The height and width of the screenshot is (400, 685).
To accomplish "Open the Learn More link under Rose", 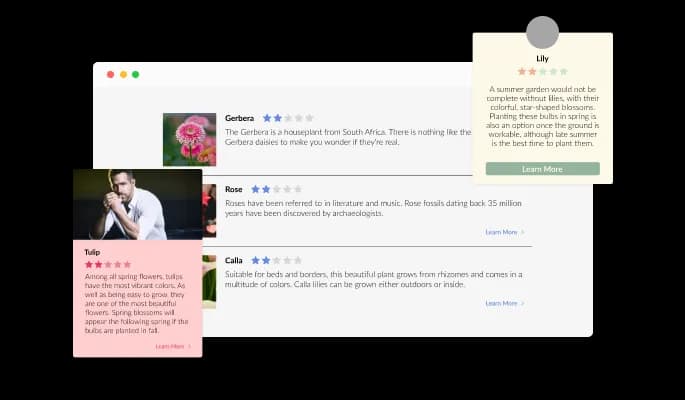I will [501, 232].
